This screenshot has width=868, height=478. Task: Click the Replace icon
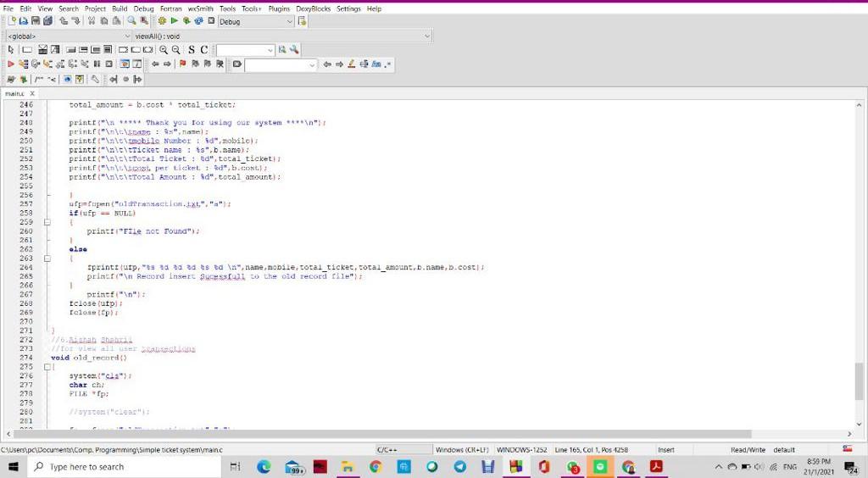point(144,21)
